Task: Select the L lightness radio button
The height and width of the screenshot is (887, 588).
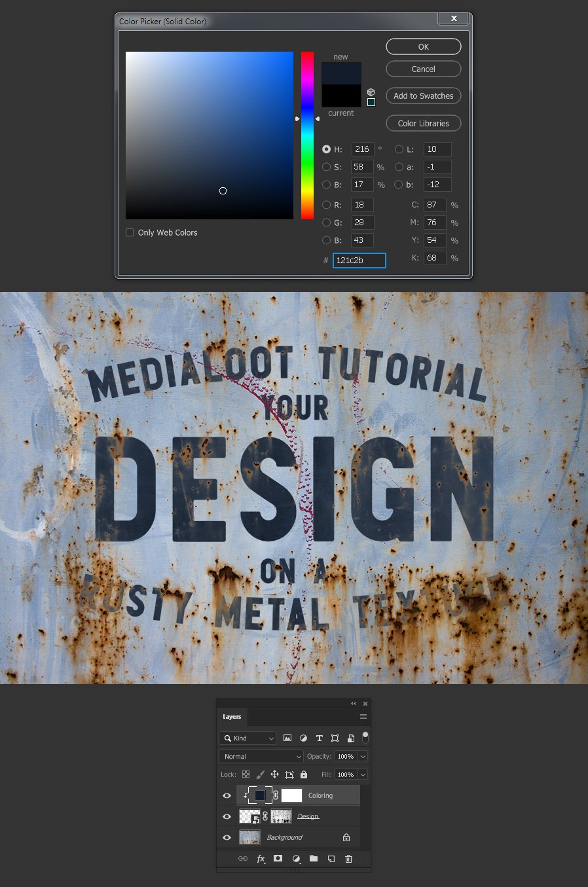Action: 399,149
